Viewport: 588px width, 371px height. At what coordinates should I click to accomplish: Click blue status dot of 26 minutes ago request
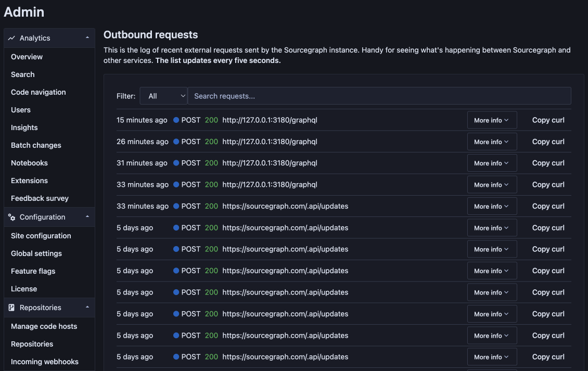(x=176, y=142)
